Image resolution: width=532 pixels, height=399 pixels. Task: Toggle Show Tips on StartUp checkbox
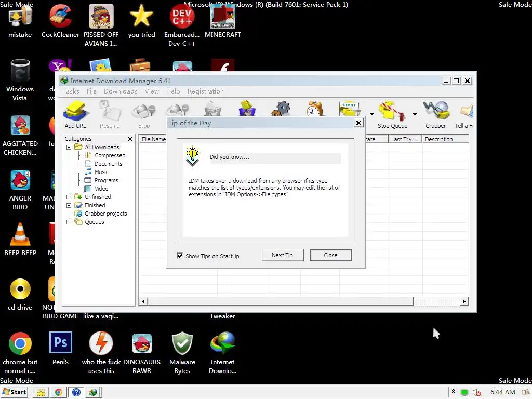pos(180,256)
